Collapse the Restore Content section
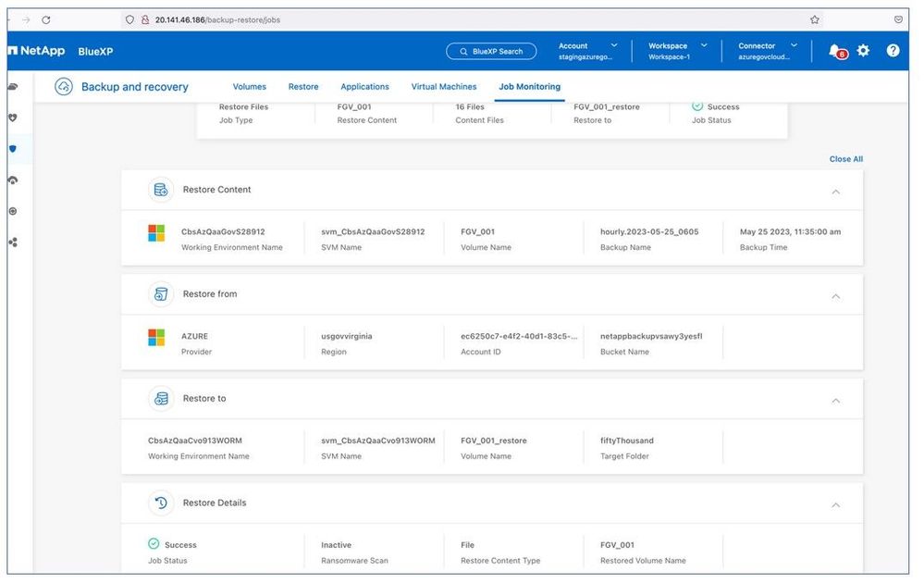 click(835, 192)
